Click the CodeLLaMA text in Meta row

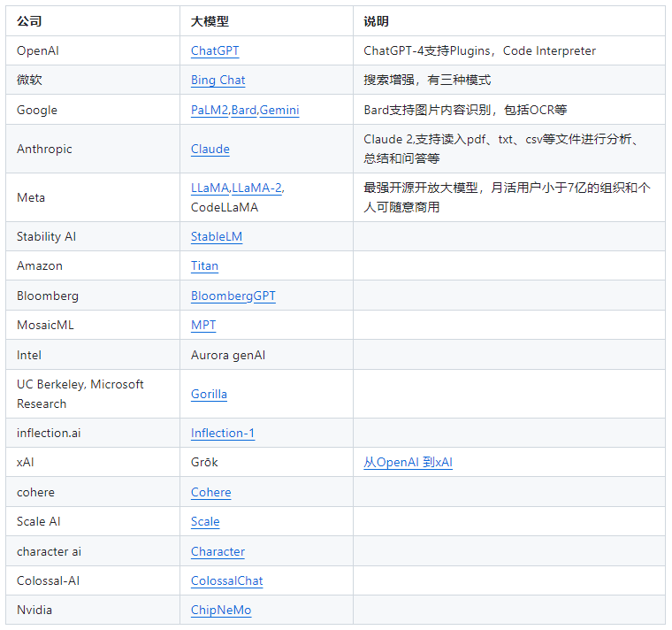coord(225,208)
